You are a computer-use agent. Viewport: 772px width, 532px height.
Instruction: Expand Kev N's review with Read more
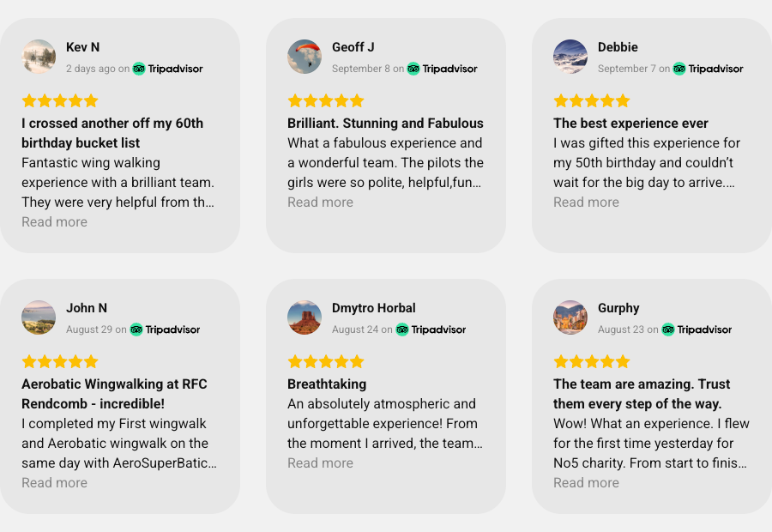point(54,222)
